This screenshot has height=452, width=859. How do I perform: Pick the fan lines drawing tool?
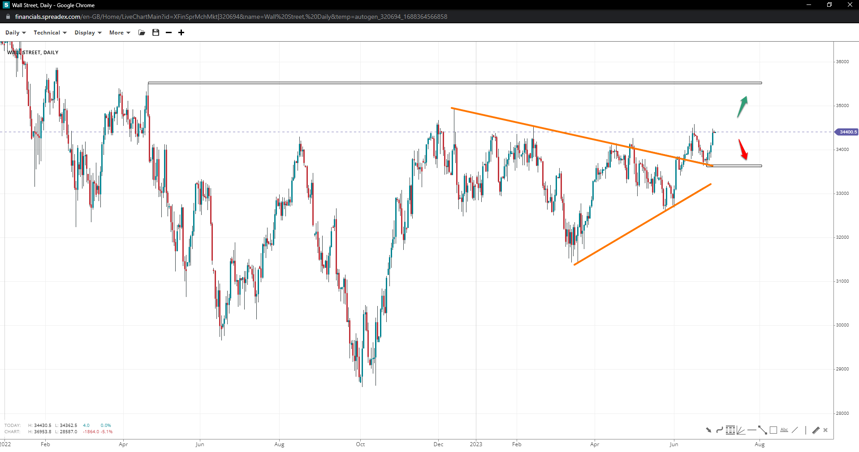point(741,430)
